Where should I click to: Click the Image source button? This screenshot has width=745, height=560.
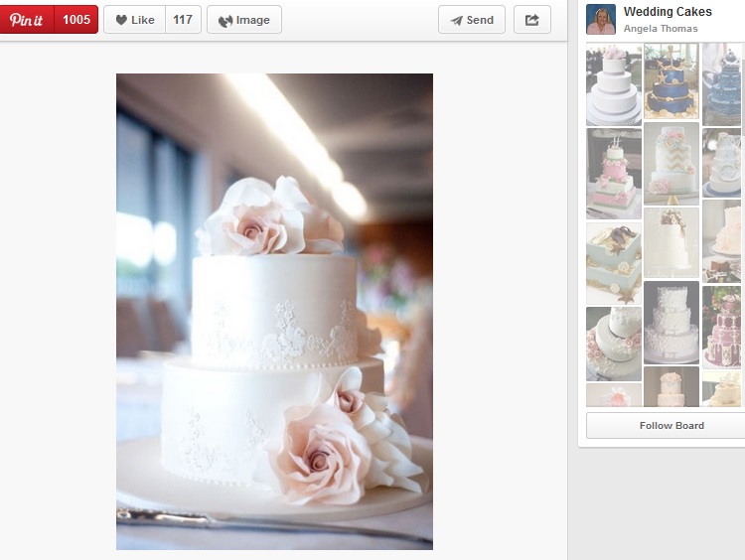click(244, 20)
